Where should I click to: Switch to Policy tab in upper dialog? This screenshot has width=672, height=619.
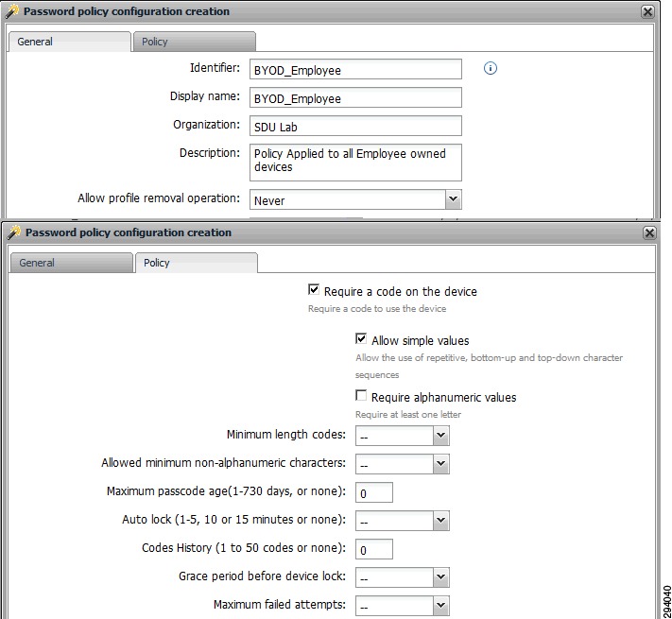194,42
